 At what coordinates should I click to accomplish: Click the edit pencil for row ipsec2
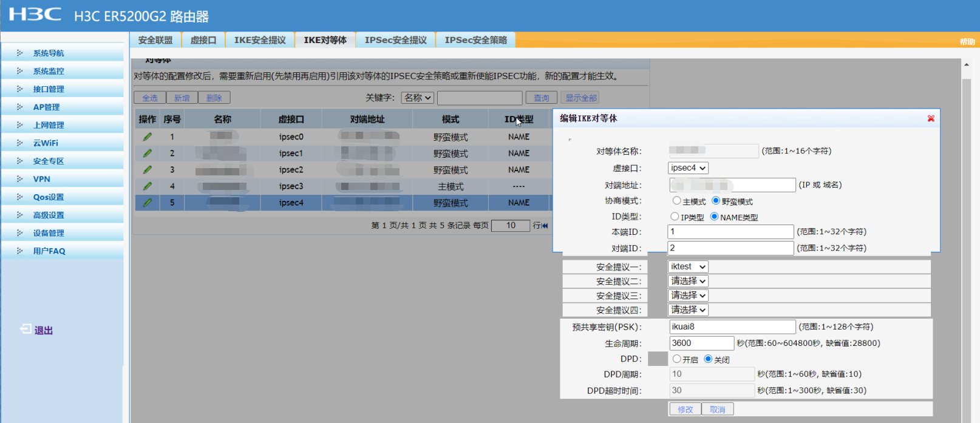pyautogui.click(x=147, y=170)
